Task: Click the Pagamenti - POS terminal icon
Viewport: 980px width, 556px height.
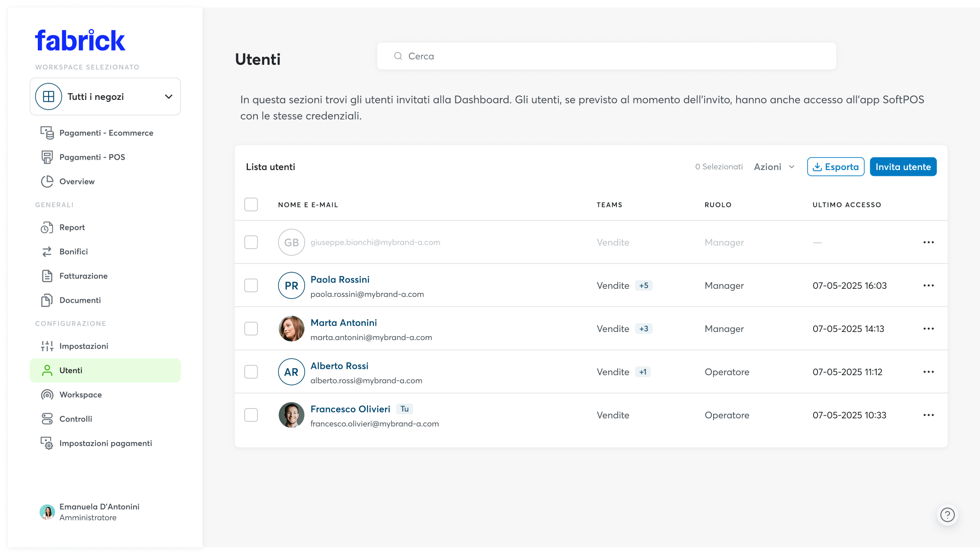Action: 47,157
